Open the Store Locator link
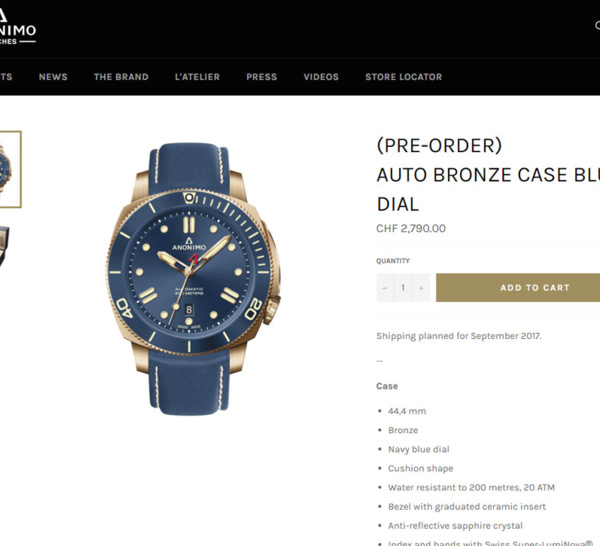This screenshot has width=600, height=546. [404, 77]
